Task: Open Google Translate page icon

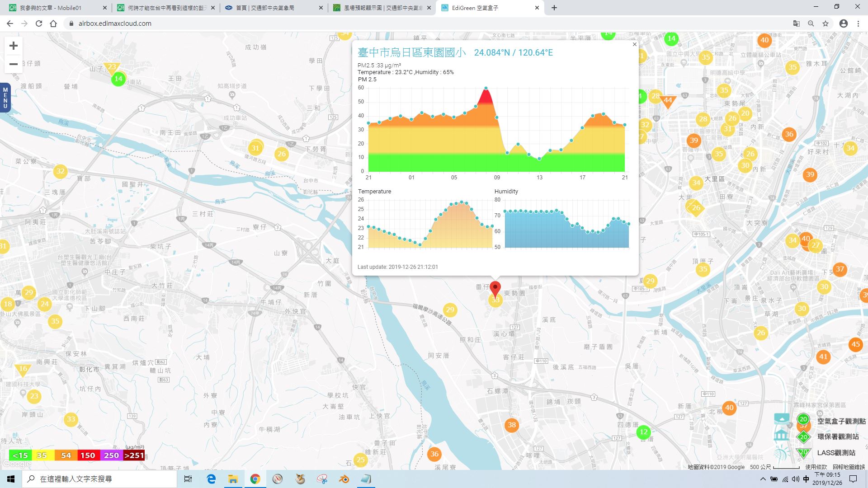Action: tap(797, 23)
